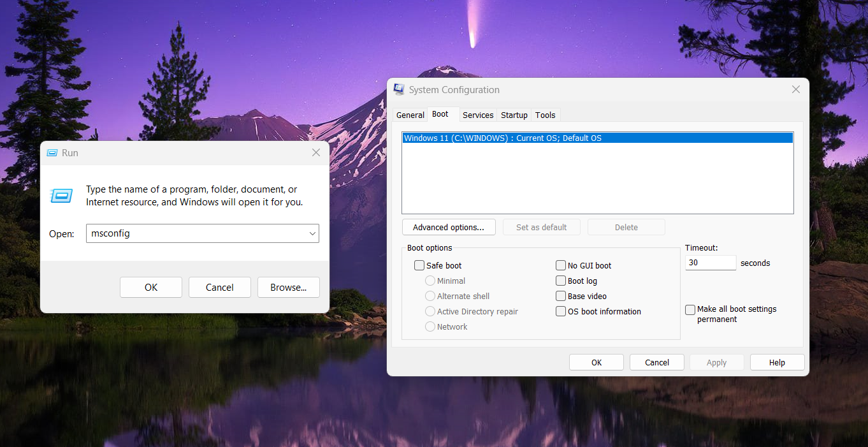The image size is (868, 447).
Task: Click OK in the Run dialog
Action: coord(151,287)
